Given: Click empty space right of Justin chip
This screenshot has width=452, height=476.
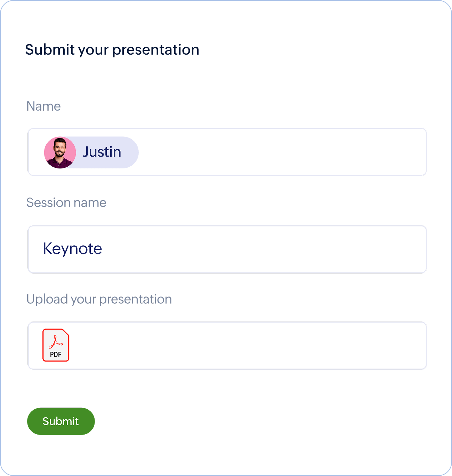Looking at the screenshot, I should pos(282,152).
